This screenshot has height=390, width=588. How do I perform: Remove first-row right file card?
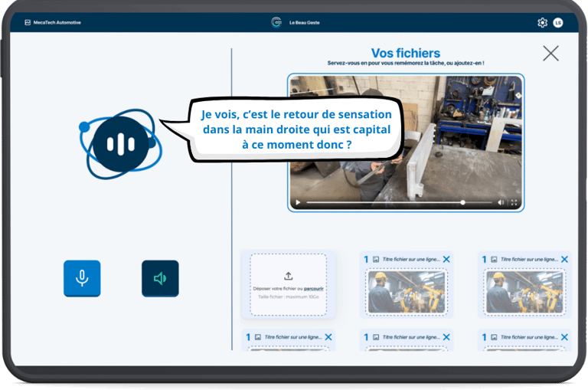(564, 259)
